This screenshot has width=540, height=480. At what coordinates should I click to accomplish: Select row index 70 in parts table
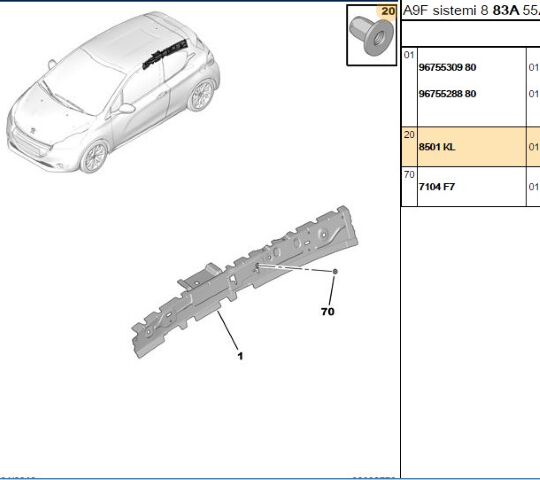pos(409,175)
